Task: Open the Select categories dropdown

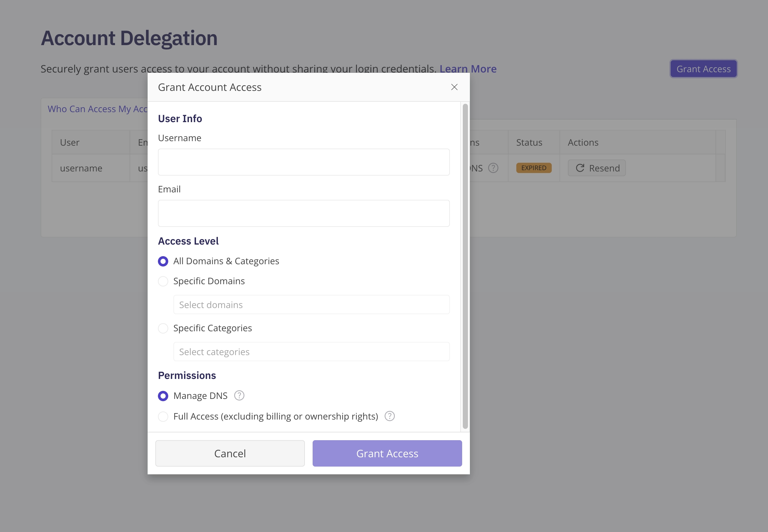Action: click(311, 352)
